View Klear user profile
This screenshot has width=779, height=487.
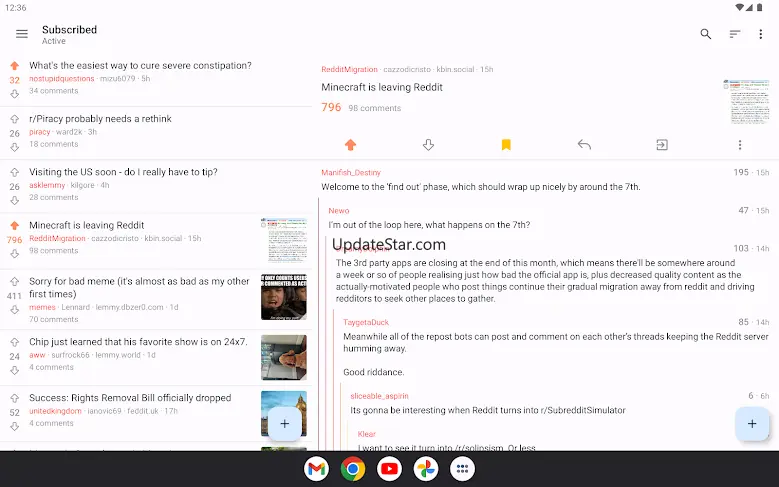click(367, 434)
